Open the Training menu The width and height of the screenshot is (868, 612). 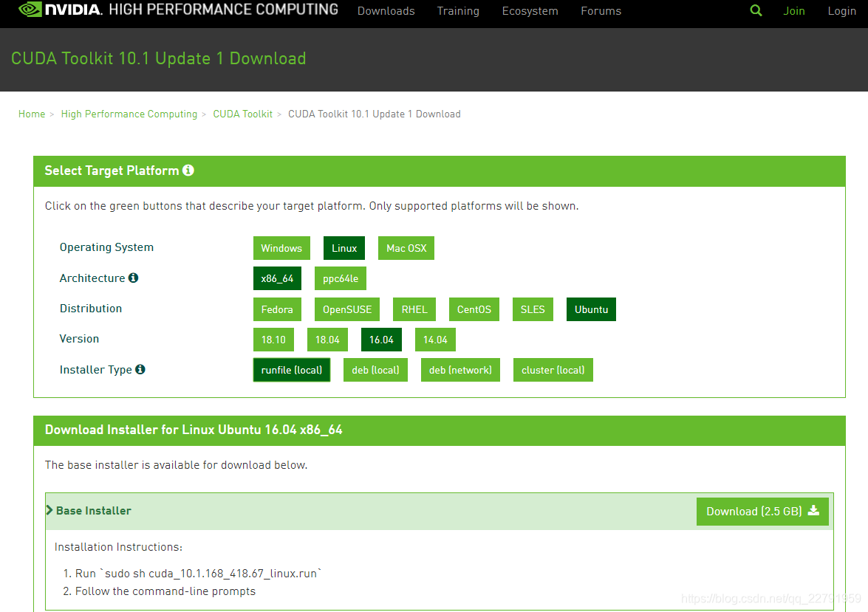pyautogui.click(x=458, y=11)
